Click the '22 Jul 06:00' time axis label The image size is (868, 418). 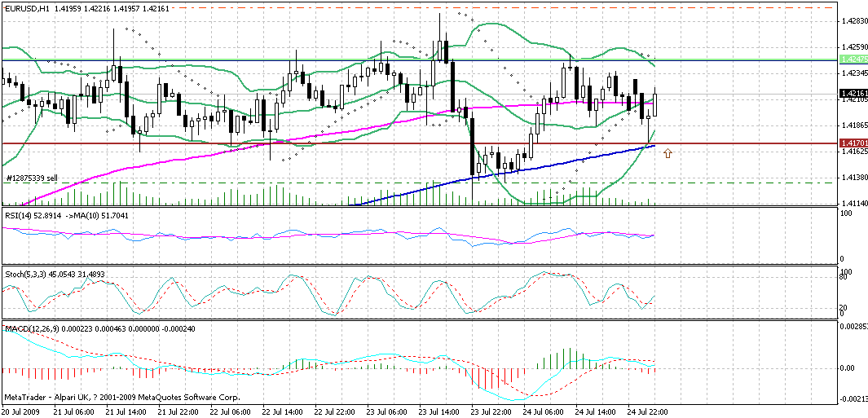point(230,412)
